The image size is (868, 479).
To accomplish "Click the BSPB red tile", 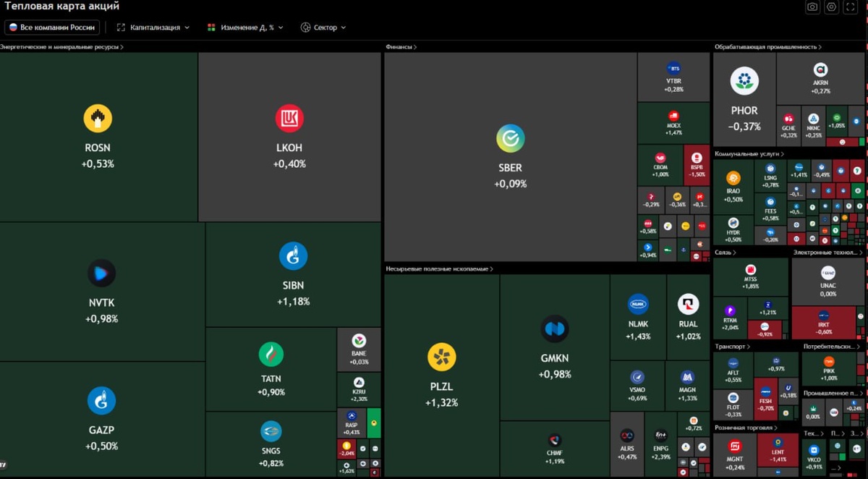I will 697,166.
